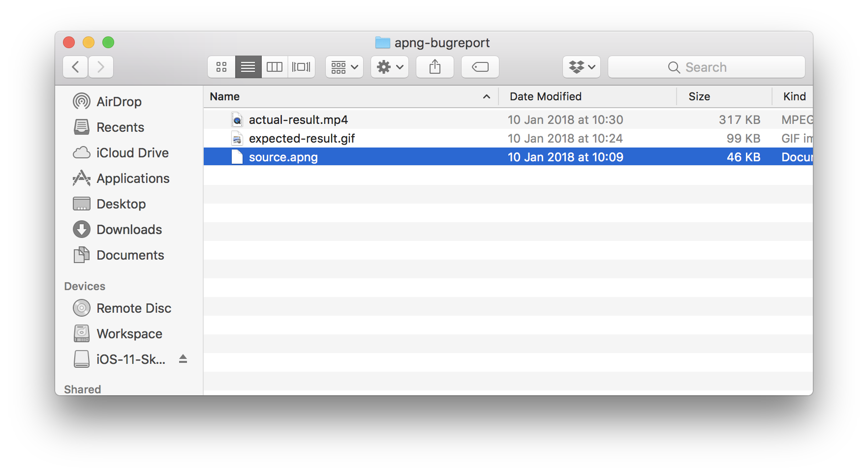868x474 pixels.
Task: Click the back navigation arrow
Action: coord(75,67)
